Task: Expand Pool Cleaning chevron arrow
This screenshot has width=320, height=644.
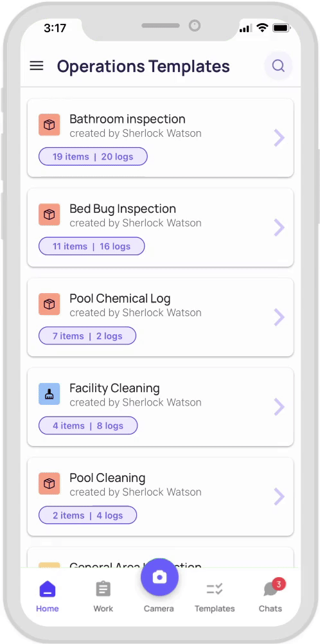Action: click(x=280, y=497)
